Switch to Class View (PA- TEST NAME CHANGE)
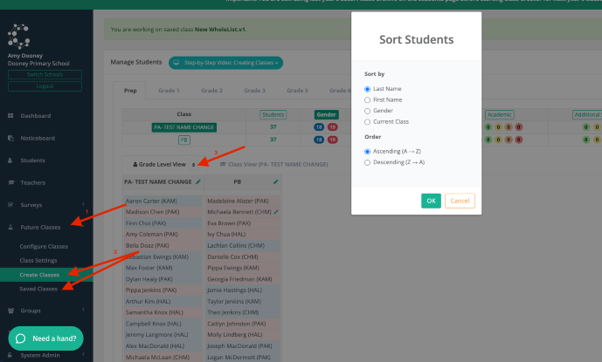This screenshot has height=362, width=602. 274,165
